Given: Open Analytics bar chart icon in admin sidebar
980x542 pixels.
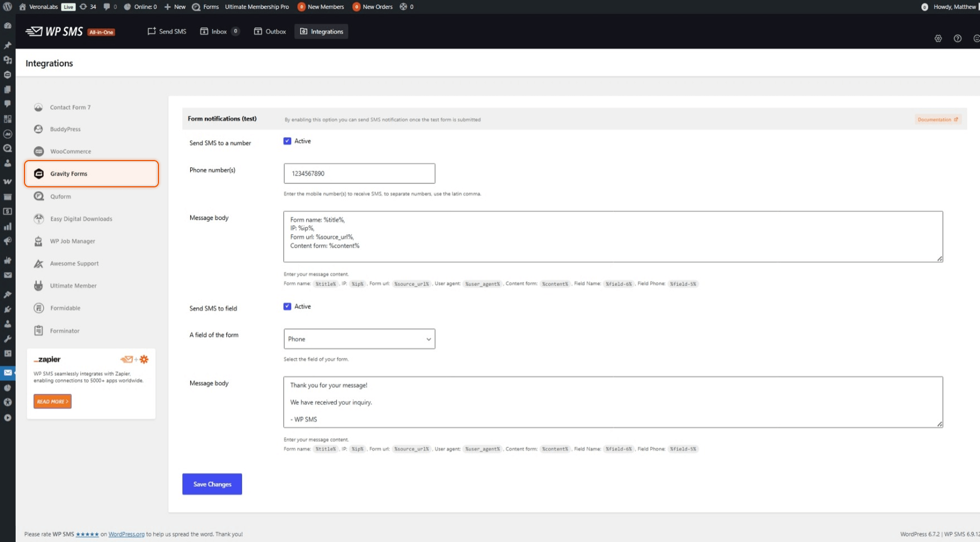Looking at the screenshot, I should 8,226.
